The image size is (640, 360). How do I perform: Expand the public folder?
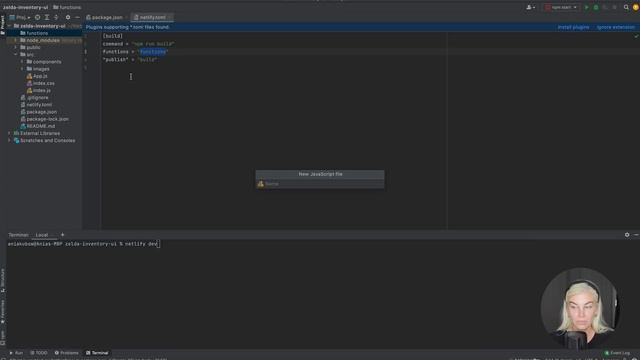click(16, 47)
